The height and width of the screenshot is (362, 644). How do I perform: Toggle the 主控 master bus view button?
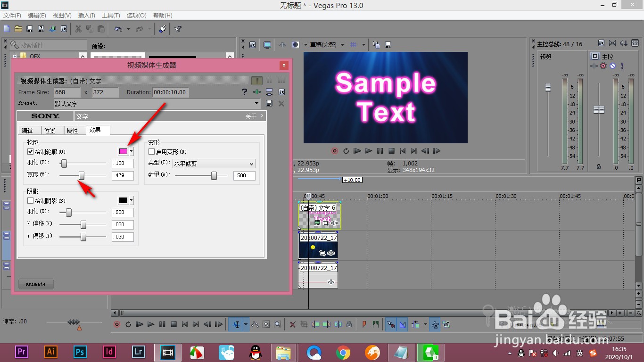tap(595, 56)
